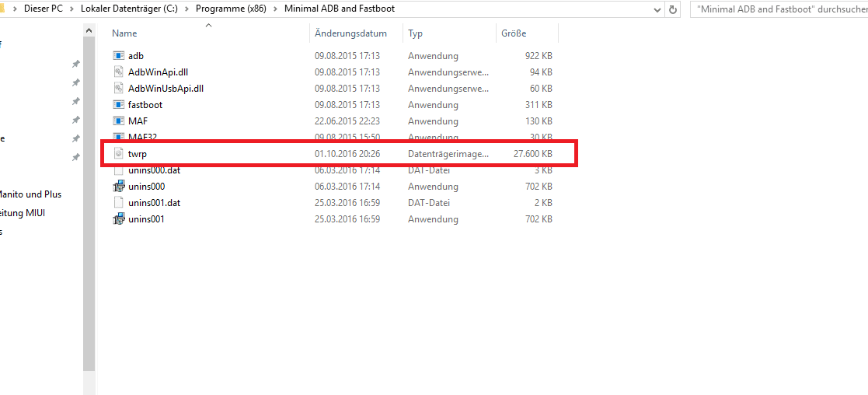The width and height of the screenshot is (868, 395).
Task: Click the adb application file icon
Action: point(118,56)
